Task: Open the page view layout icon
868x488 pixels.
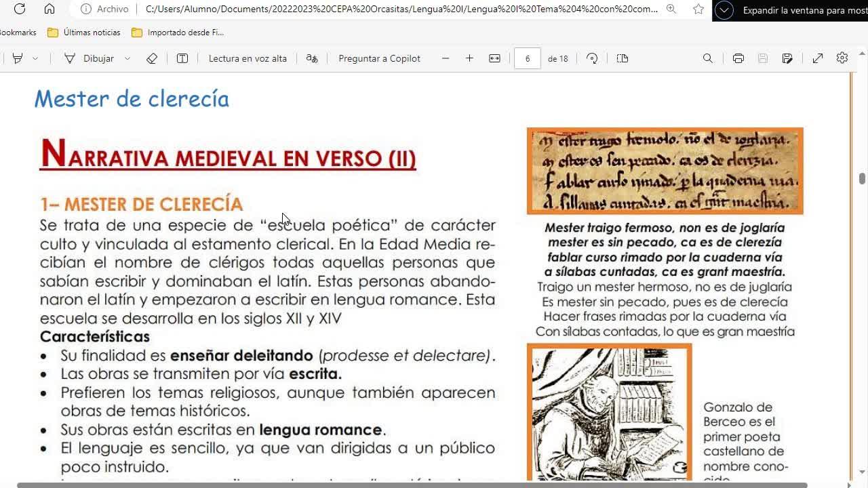Action: (623, 58)
